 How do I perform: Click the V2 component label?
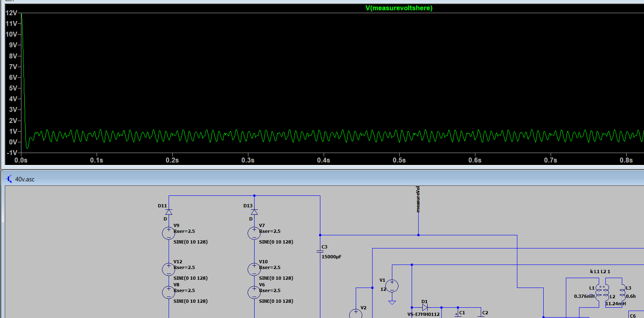tap(363, 308)
